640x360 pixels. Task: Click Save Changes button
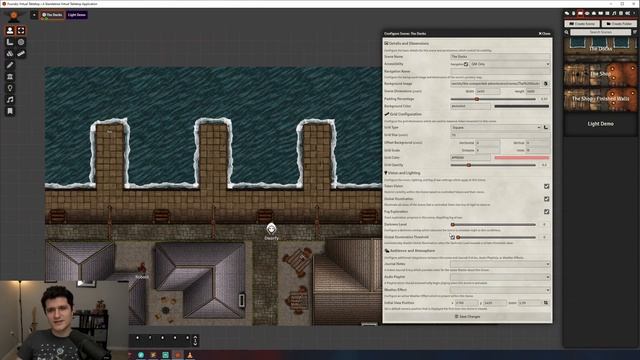[x=467, y=316]
